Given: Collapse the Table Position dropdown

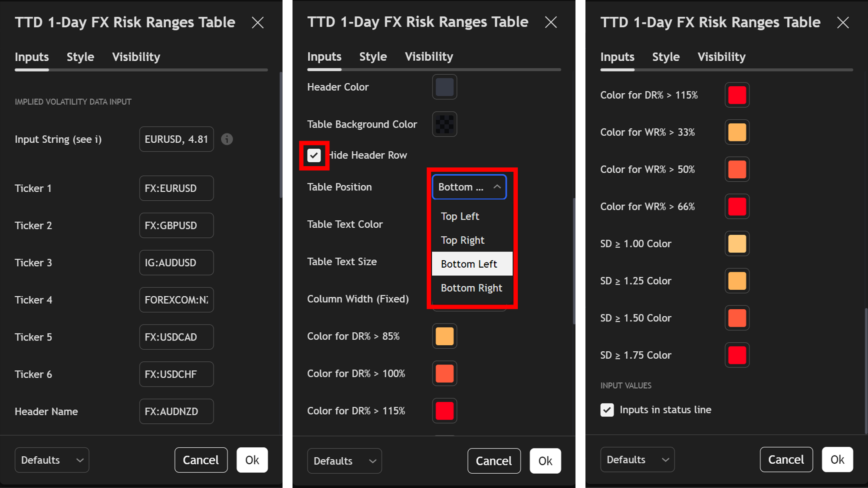Looking at the screenshot, I should (x=469, y=187).
